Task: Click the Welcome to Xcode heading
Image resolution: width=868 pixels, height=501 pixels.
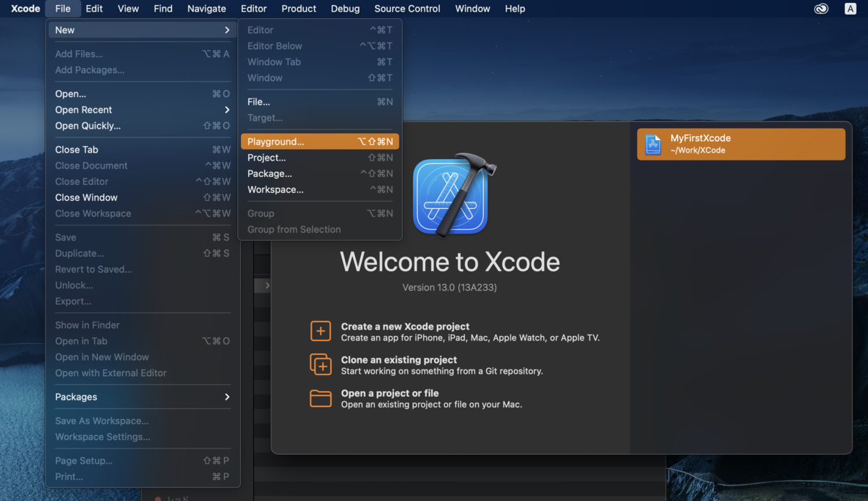Action: pyautogui.click(x=450, y=261)
